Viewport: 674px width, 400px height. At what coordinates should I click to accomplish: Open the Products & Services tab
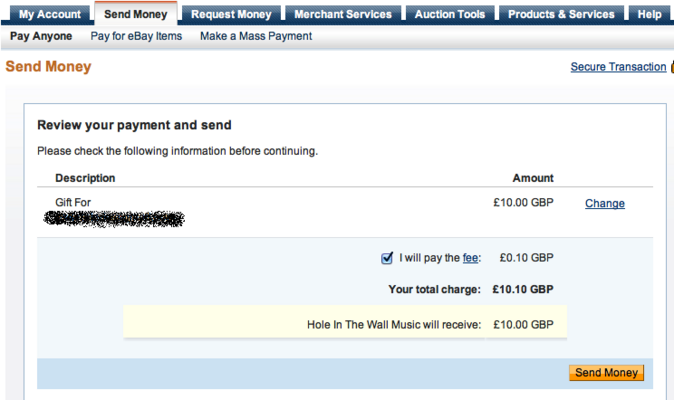[x=561, y=14]
